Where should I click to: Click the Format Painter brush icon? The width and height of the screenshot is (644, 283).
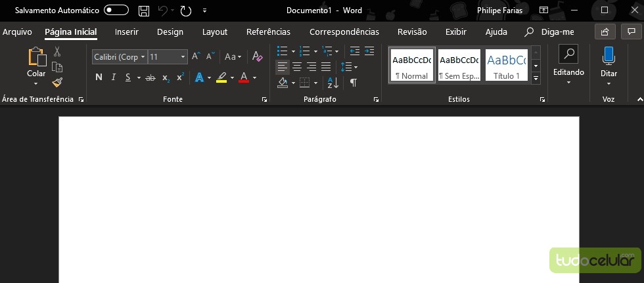tap(57, 82)
